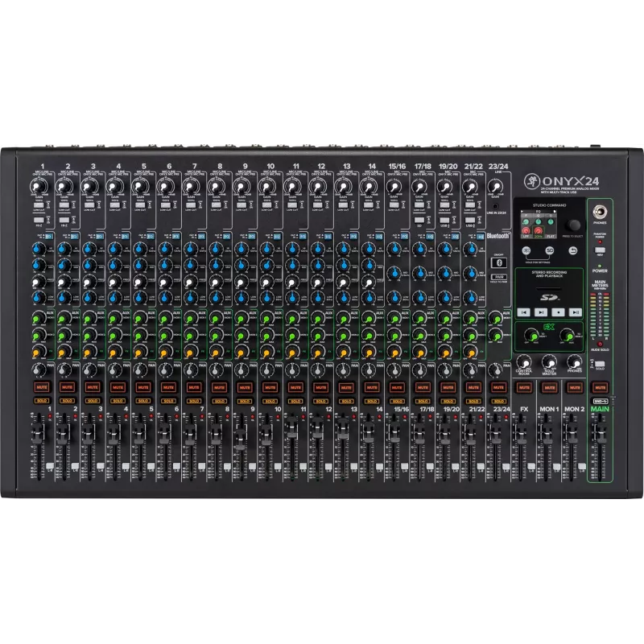Click the Phones level knob
This screenshot has height=644, width=644.
pyautogui.click(x=574, y=362)
